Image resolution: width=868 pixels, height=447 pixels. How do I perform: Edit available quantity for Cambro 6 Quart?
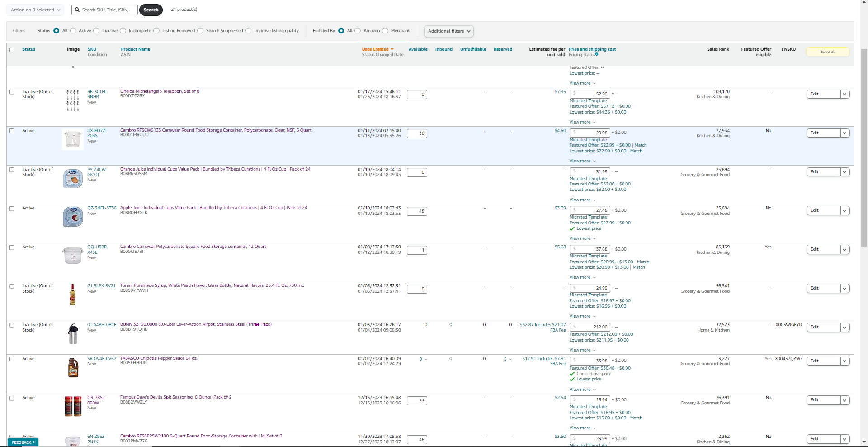pos(417,133)
